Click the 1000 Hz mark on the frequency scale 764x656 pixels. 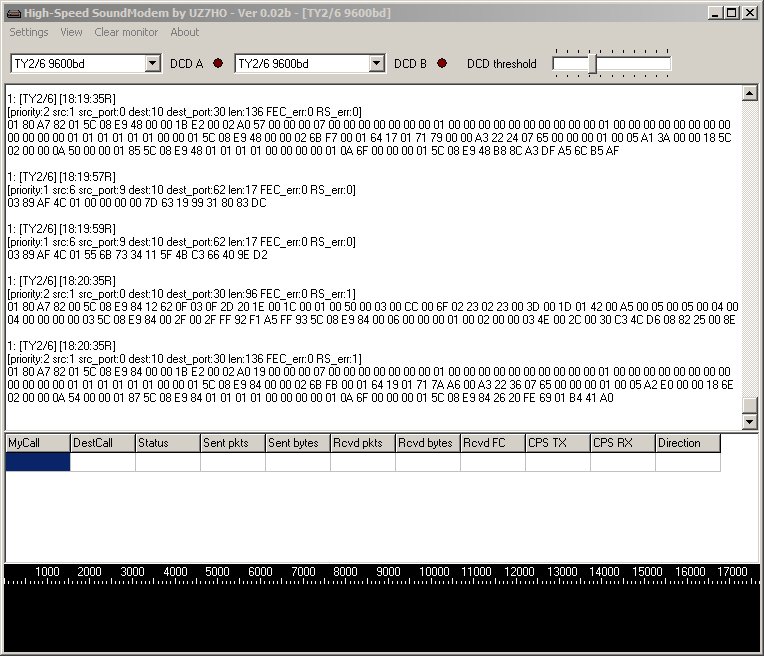coord(47,572)
